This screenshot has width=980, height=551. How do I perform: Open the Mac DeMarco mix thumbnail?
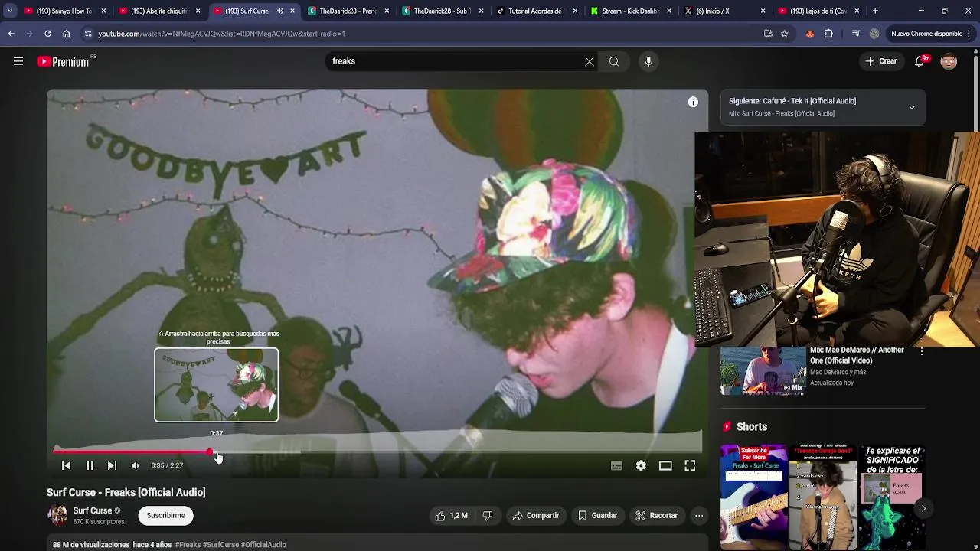[763, 371]
